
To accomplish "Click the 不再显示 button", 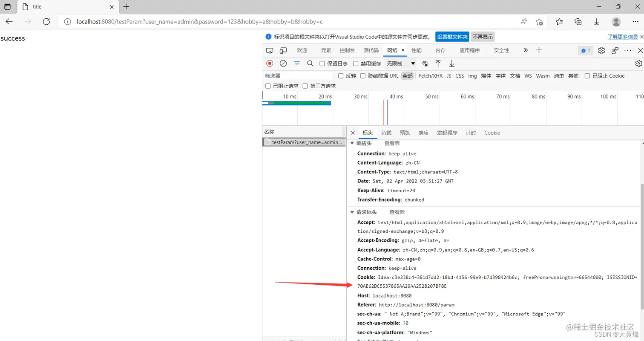I will click(x=483, y=37).
